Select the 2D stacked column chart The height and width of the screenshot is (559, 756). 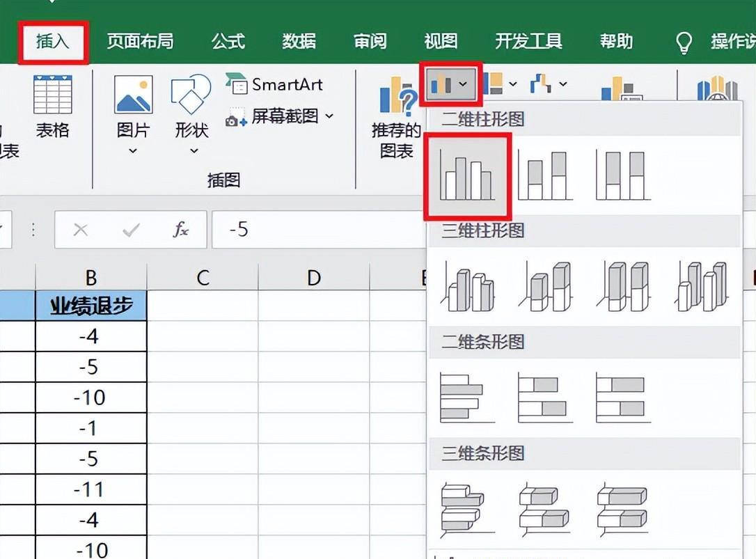click(545, 175)
